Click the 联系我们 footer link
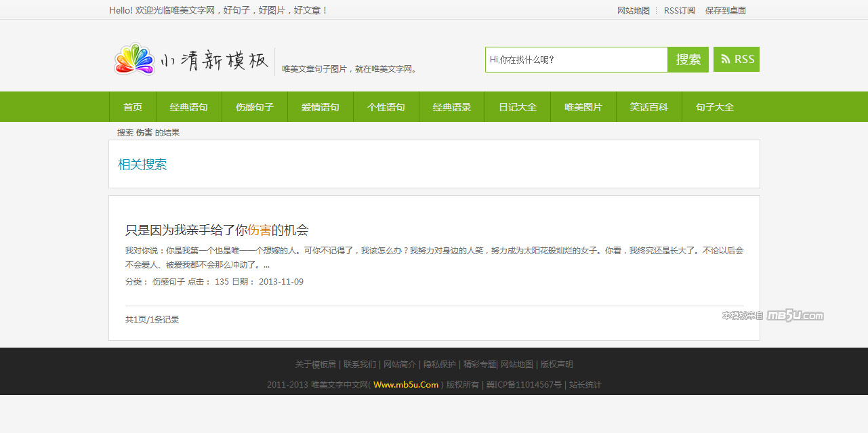This screenshot has height=433, width=868. point(360,365)
